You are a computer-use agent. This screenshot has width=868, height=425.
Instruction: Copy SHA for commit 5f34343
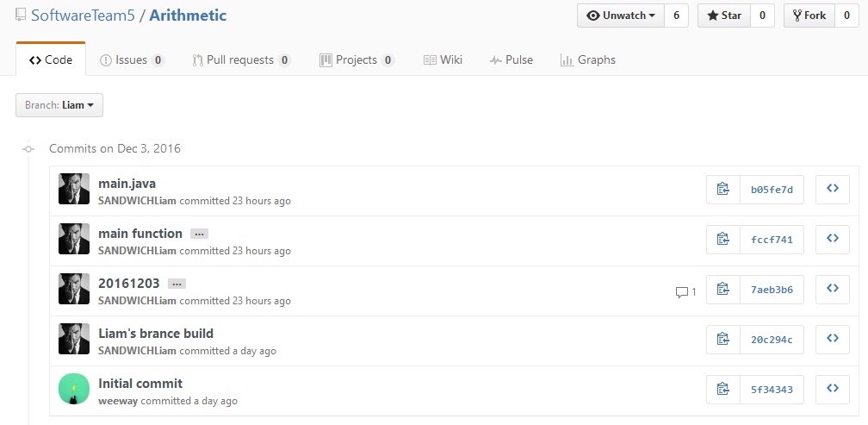pyautogui.click(x=723, y=389)
